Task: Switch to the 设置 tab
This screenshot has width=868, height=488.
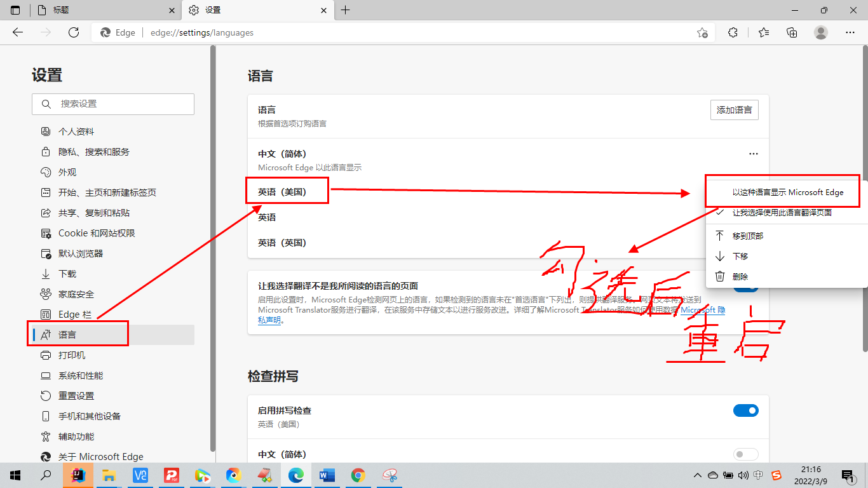Action: pyautogui.click(x=258, y=10)
